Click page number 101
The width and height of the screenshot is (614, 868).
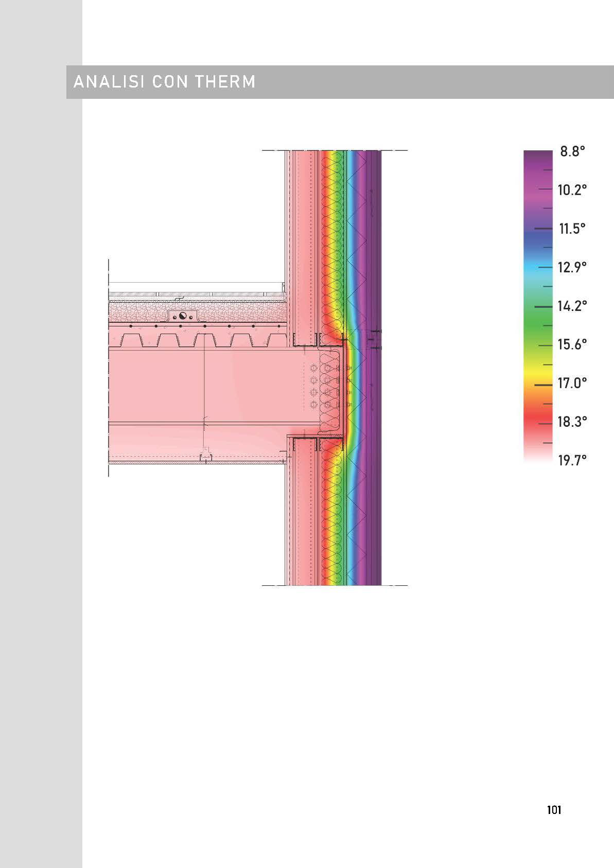(x=554, y=810)
